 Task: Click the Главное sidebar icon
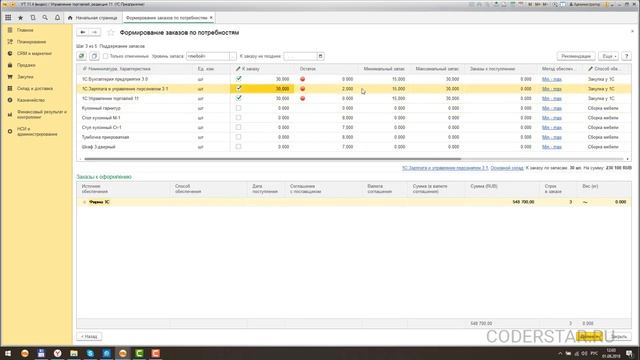pyautogui.click(x=10, y=30)
